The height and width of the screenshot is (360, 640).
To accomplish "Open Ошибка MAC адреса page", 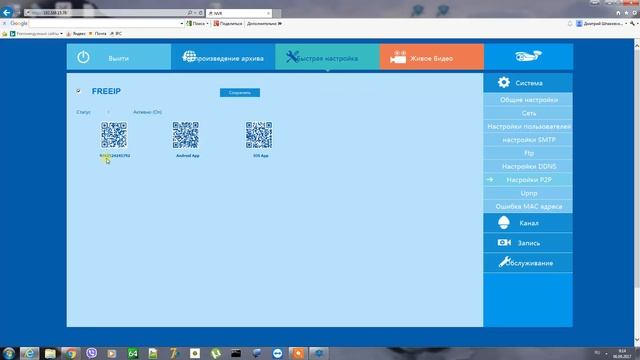I will [528, 207].
